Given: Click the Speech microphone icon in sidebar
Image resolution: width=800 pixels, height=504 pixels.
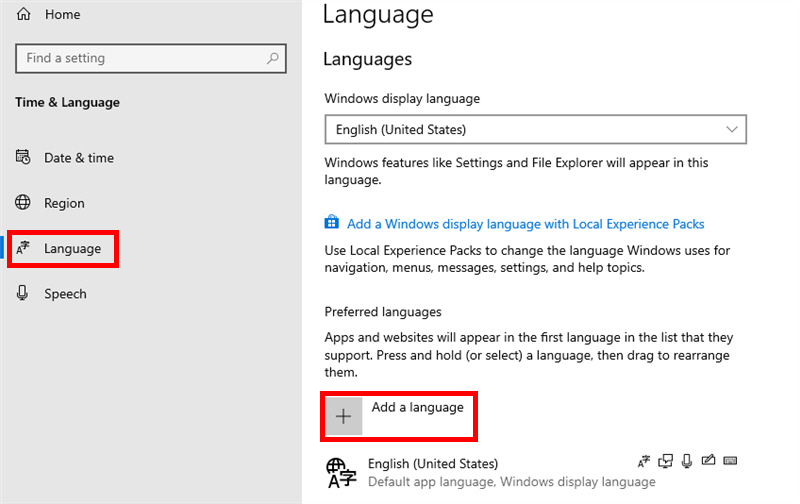Looking at the screenshot, I should pos(24,293).
